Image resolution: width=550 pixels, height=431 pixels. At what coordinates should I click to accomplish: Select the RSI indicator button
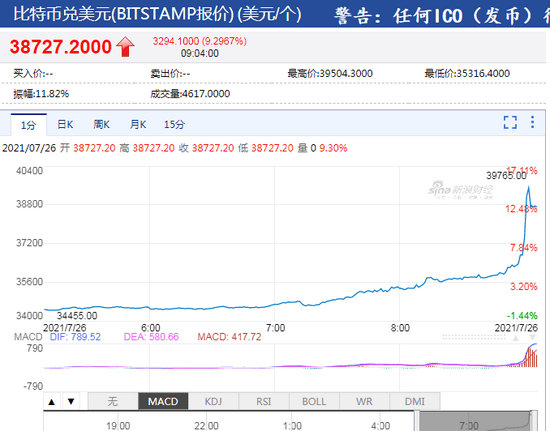pyautogui.click(x=264, y=401)
